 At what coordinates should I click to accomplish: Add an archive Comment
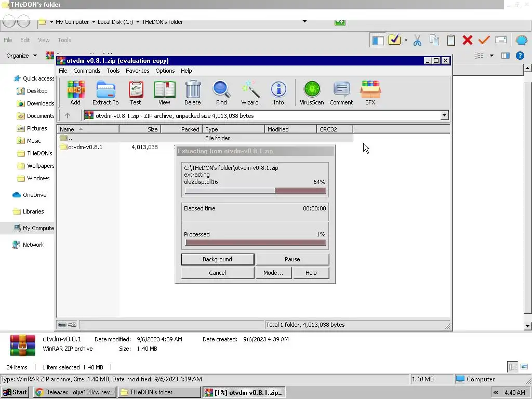tap(341, 92)
